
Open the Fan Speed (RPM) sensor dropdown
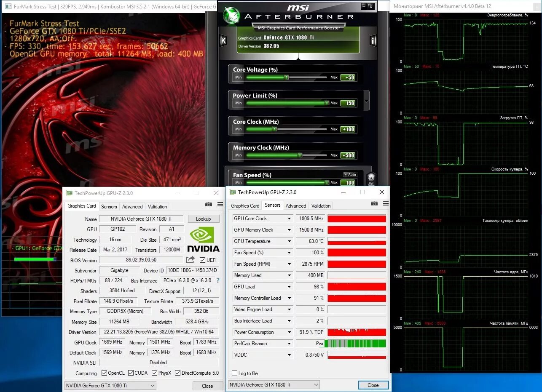[289, 264]
